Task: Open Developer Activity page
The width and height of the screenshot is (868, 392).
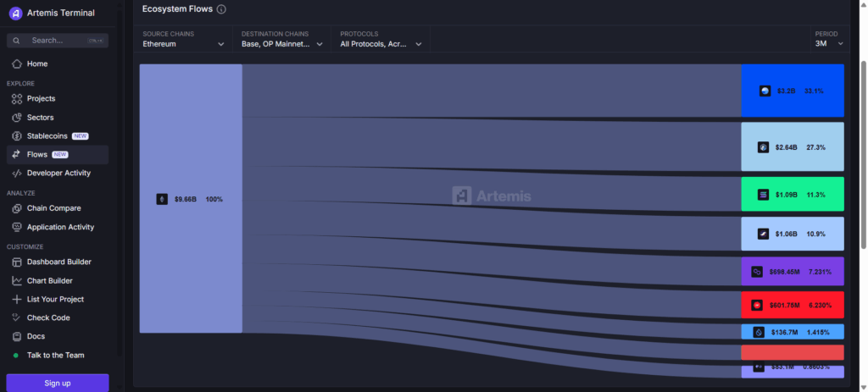Action: pos(58,173)
